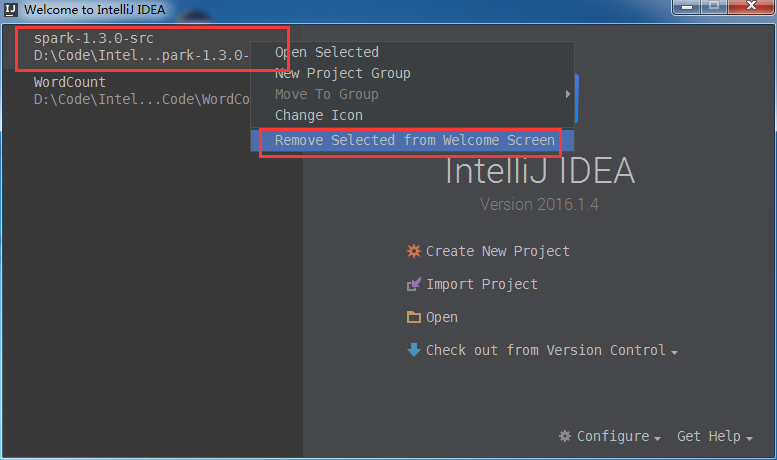
Task: Expand the Move To Group submenu arrow
Action: [568, 94]
